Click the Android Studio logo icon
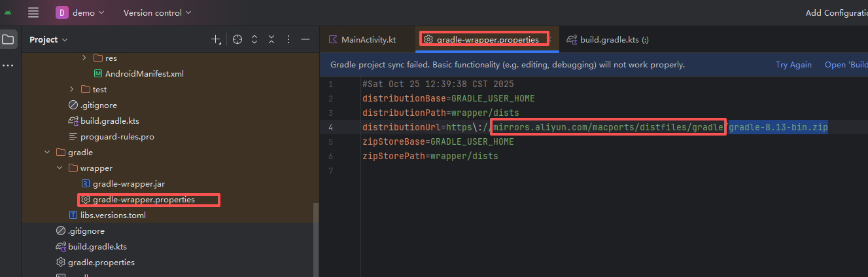 point(8,12)
